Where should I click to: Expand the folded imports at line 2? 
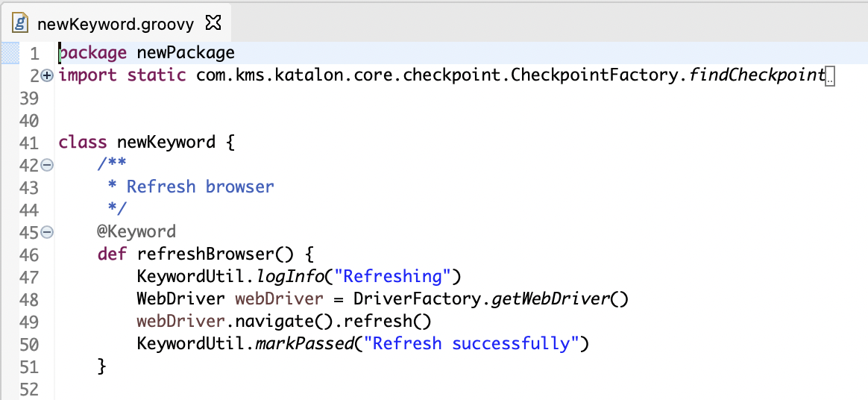click(x=47, y=75)
